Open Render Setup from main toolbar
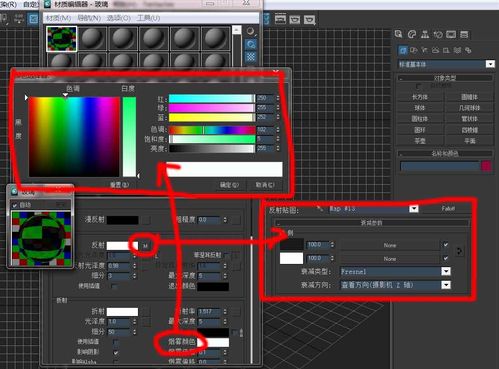The image size is (499, 369). [x=280, y=19]
